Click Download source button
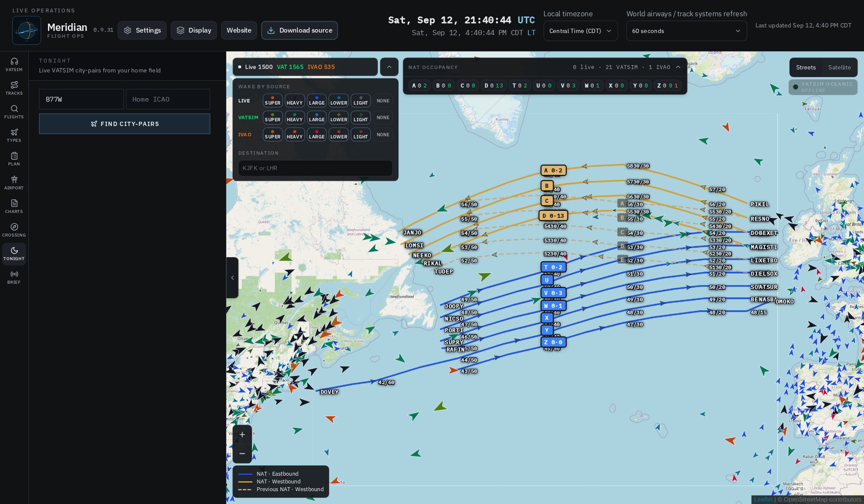Image resolution: width=864 pixels, height=504 pixels. pyautogui.click(x=300, y=30)
